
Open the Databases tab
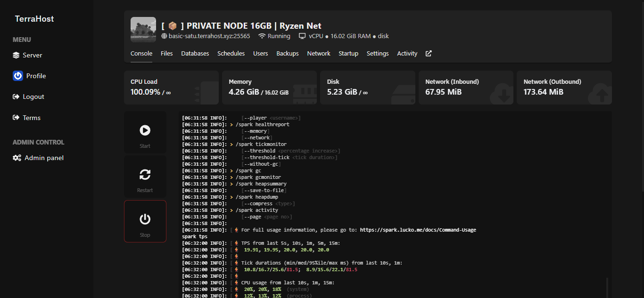(x=195, y=54)
